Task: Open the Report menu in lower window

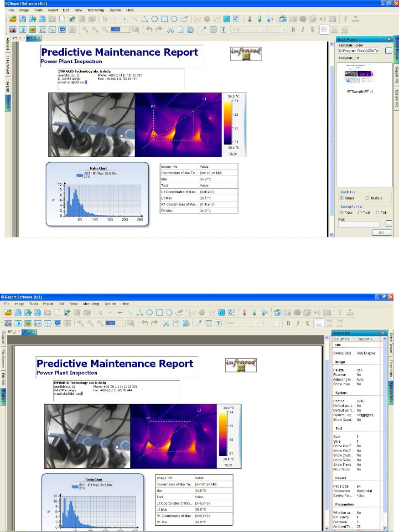Action: pos(48,304)
